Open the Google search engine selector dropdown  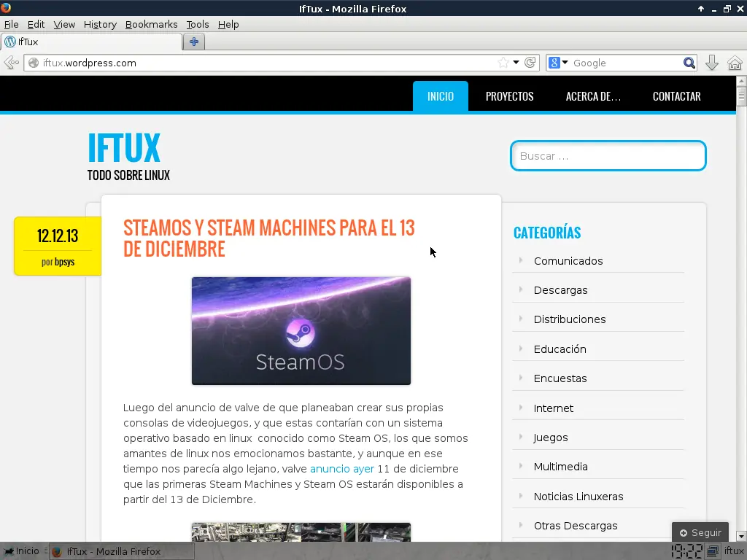(x=565, y=63)
